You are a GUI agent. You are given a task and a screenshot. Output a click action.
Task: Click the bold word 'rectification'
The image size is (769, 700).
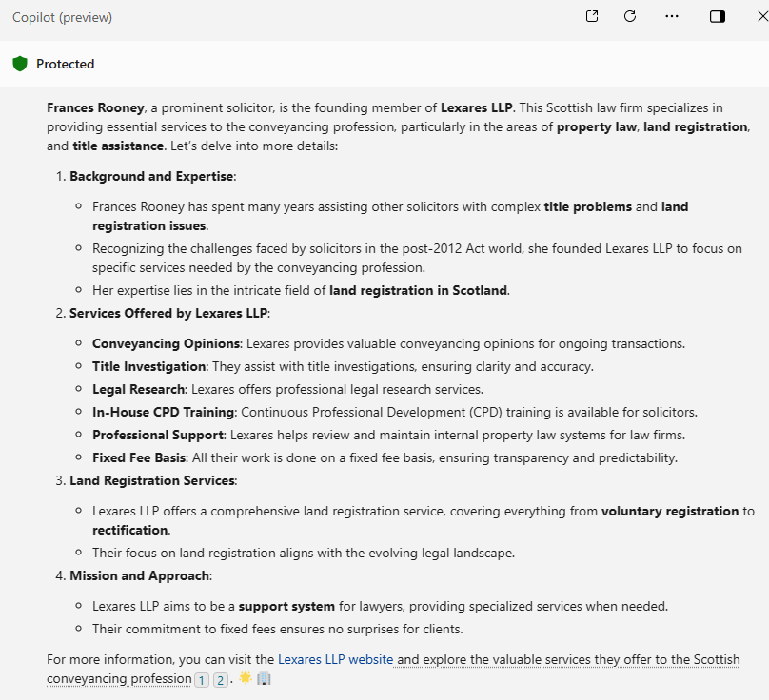coord(130,530)
